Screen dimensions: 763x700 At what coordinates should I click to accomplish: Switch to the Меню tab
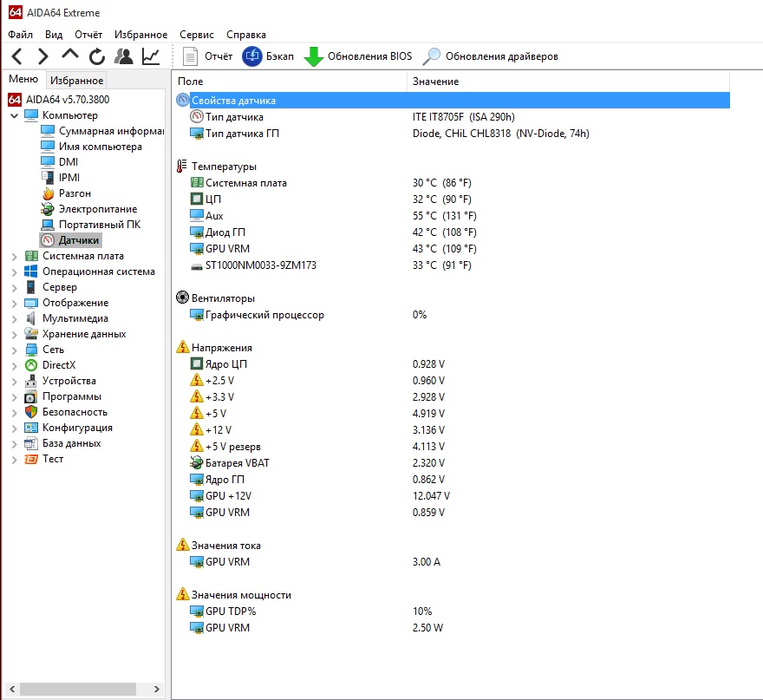tap(23, 79)
